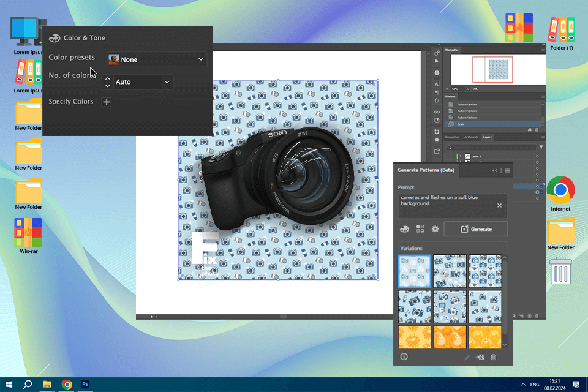Open the settings gear in Generate Patterns panel
This screenshot has height=392, width=588.
(x=435, y=229)
